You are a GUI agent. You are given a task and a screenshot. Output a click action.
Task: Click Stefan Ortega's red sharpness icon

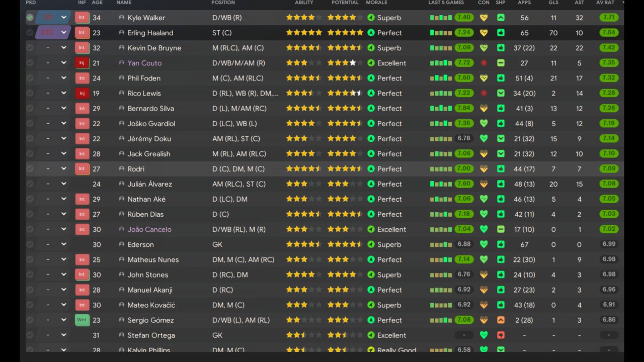pos(501,335)
